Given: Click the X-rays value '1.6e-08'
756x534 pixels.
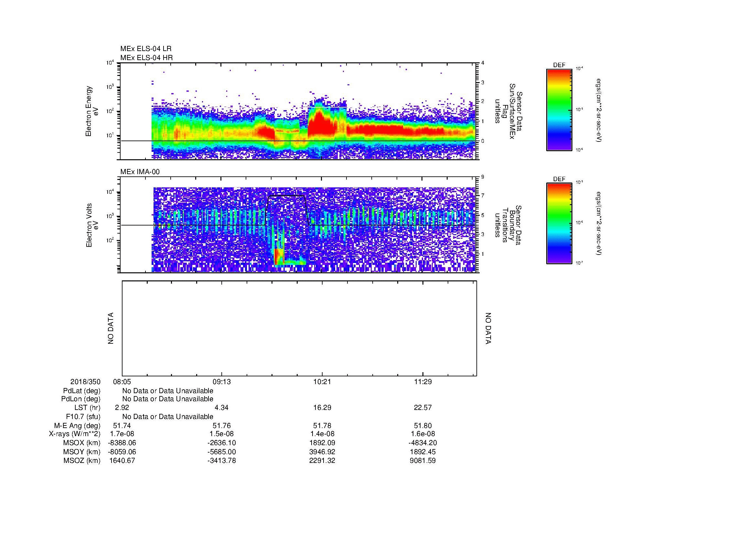Looking at the screenshot, I should click(423, 434).
